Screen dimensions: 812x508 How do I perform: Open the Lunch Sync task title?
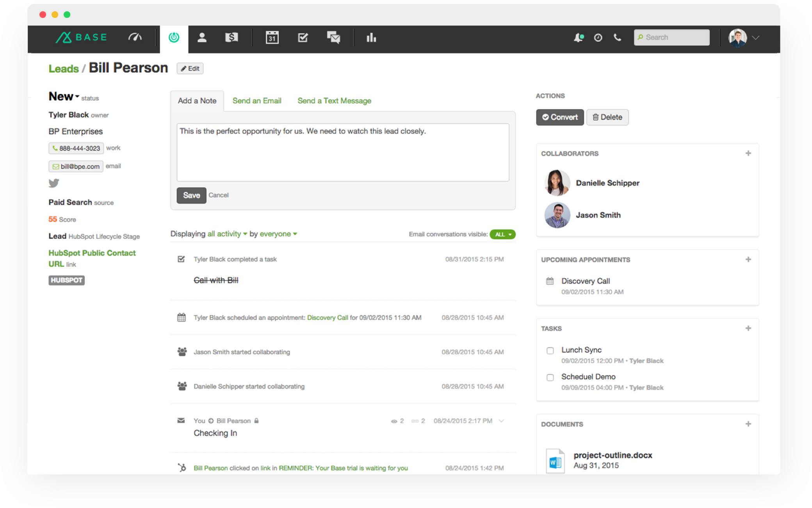click(x=582, y=350)
